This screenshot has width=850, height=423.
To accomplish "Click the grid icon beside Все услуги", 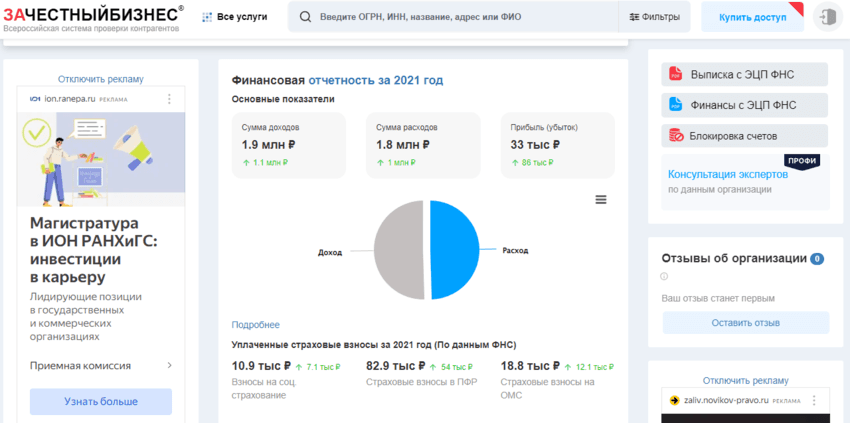I will 207,17.
